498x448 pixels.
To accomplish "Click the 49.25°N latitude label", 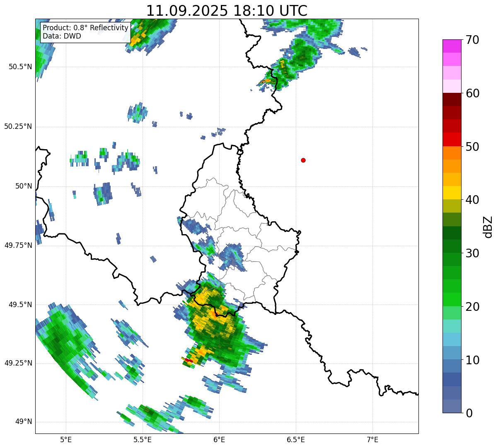I will 18,363.
